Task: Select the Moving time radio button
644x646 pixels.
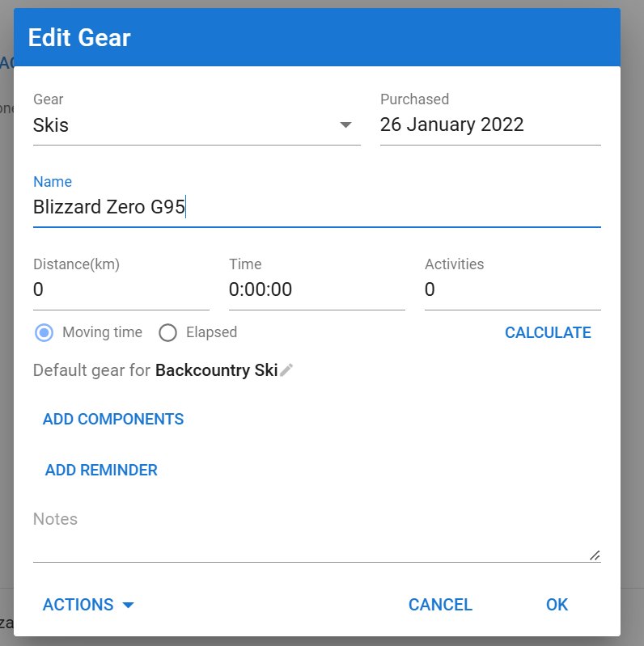Action: pyautogui.click(x=44, y=332)
